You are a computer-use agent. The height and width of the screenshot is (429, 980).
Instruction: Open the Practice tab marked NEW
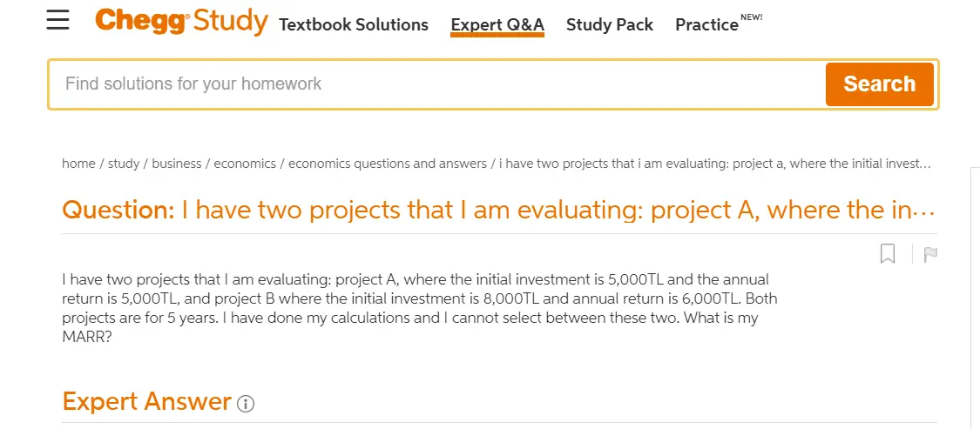[719, 23]
